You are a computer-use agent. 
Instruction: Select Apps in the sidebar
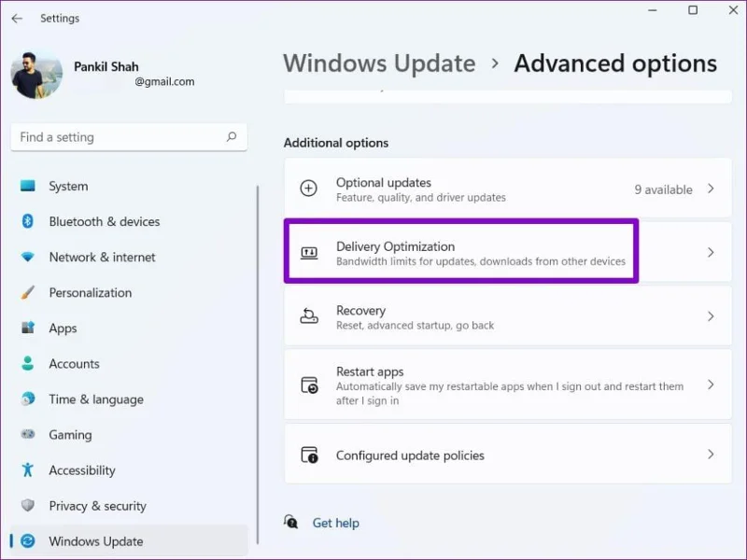(x=63, y=329)
